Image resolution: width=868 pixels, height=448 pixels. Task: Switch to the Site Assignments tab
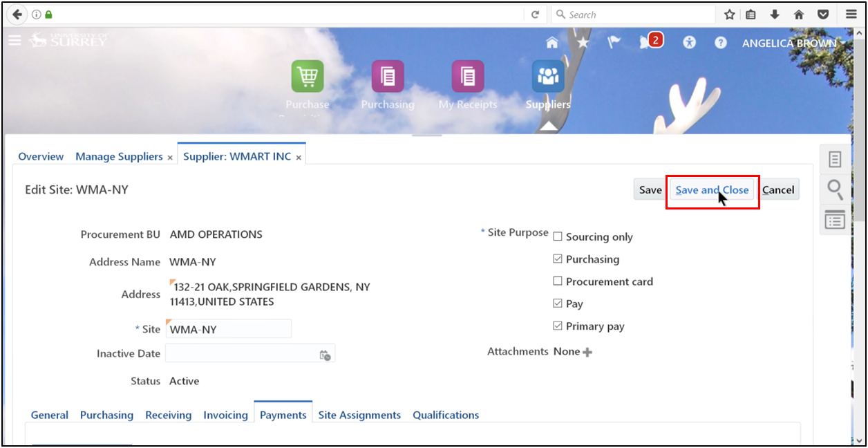point(359,415)
